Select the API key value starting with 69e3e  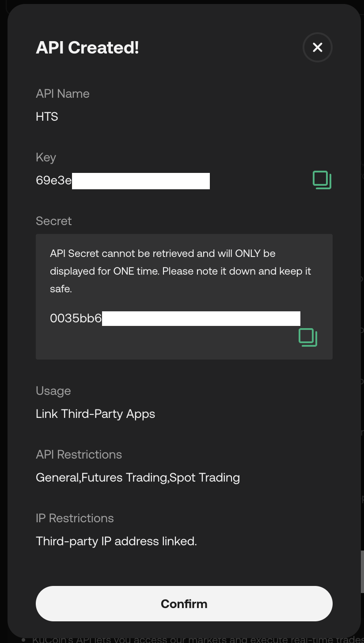(53, 180)
